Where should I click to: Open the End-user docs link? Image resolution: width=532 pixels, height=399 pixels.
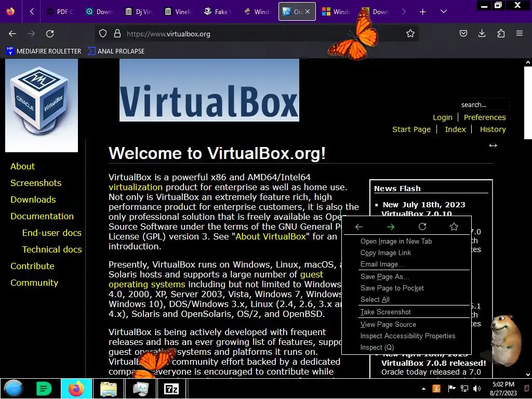[52, 233]
